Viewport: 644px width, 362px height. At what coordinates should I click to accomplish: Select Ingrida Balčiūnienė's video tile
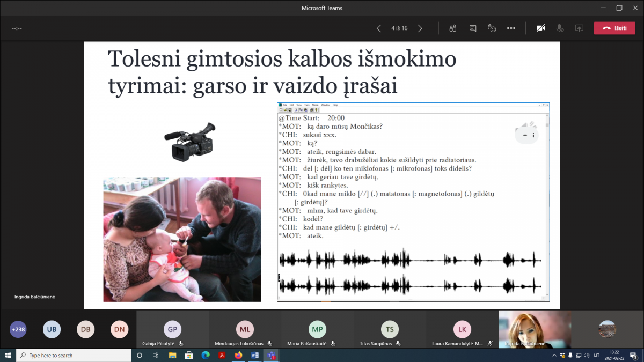535,329
